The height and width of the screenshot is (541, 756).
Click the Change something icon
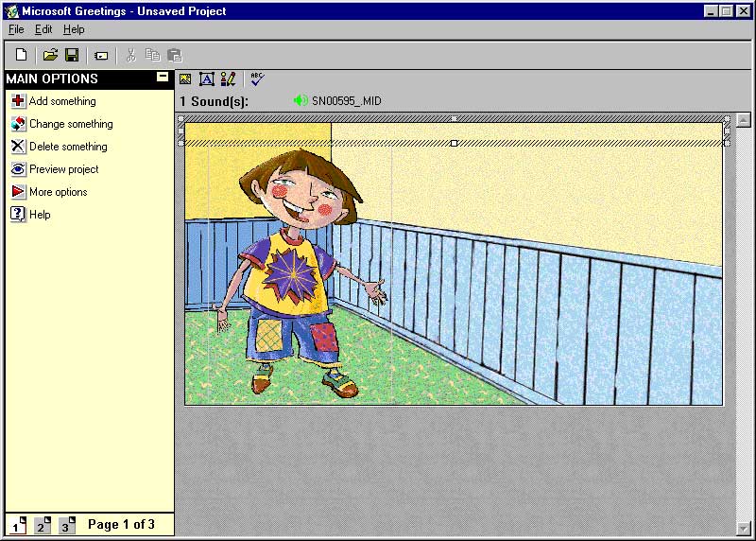(x=18, y=124)
